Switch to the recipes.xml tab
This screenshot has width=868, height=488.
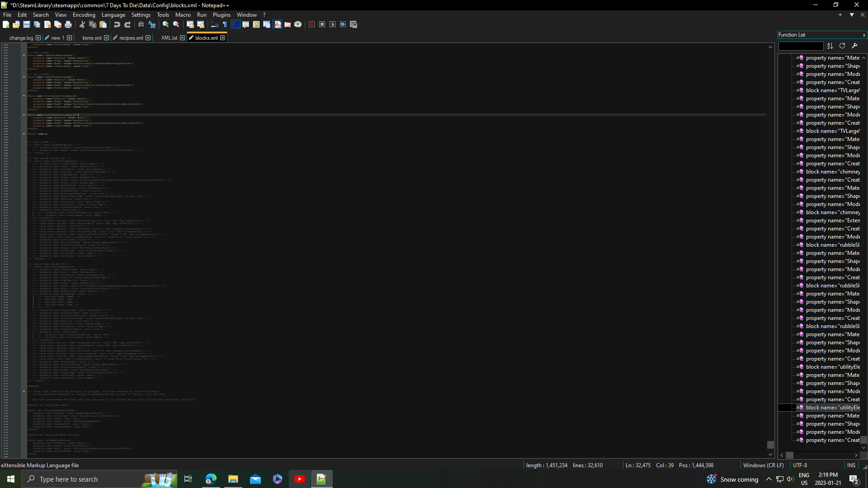131,38
